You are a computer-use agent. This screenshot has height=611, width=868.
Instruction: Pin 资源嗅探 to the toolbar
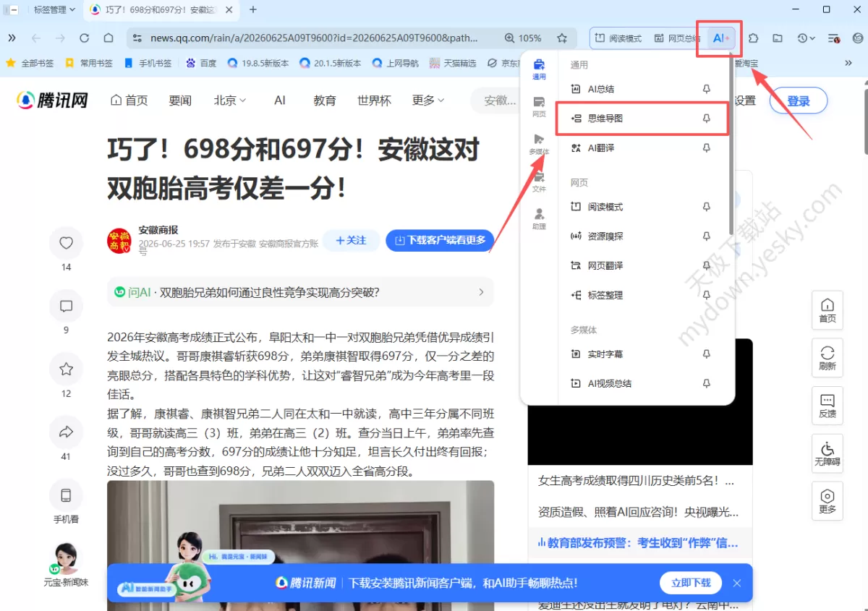click(x=707, y=236)
